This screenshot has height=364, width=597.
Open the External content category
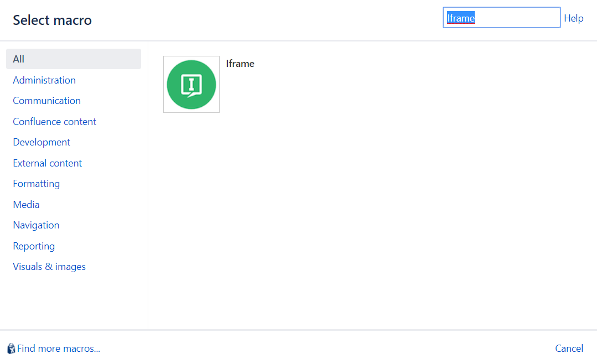click(x=48, y=163)
